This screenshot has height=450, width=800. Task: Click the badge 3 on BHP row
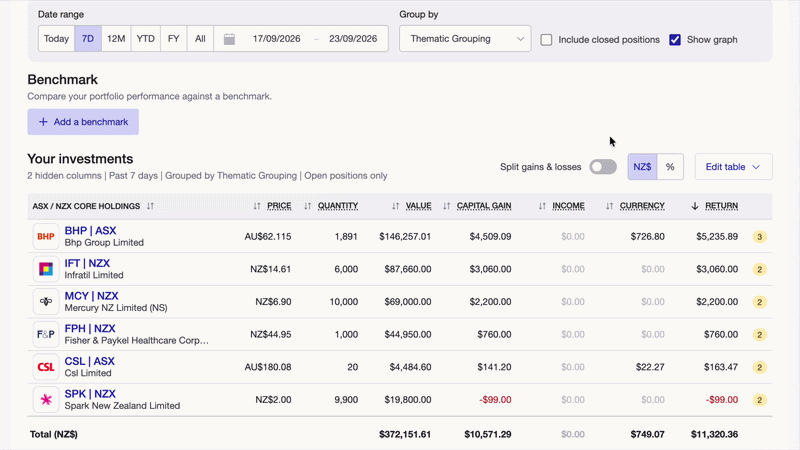(759, 237)
